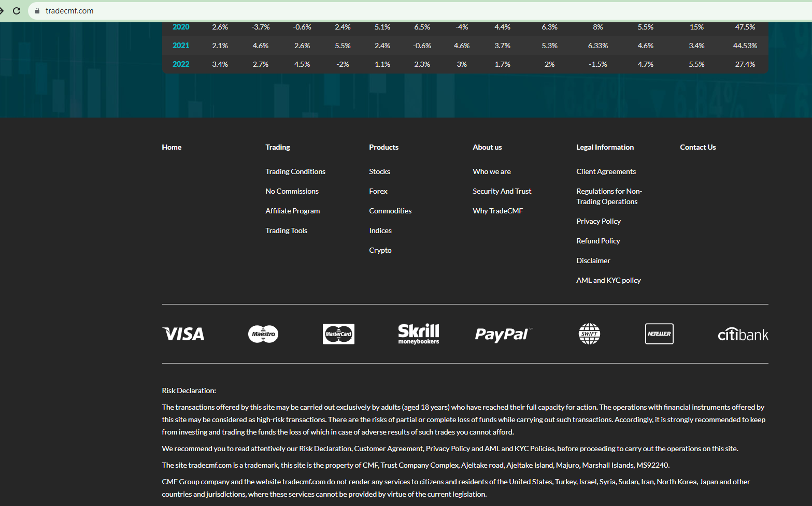View the Privacy Policy page
This screenshot has width=812, height=506.
click(599, 221)
